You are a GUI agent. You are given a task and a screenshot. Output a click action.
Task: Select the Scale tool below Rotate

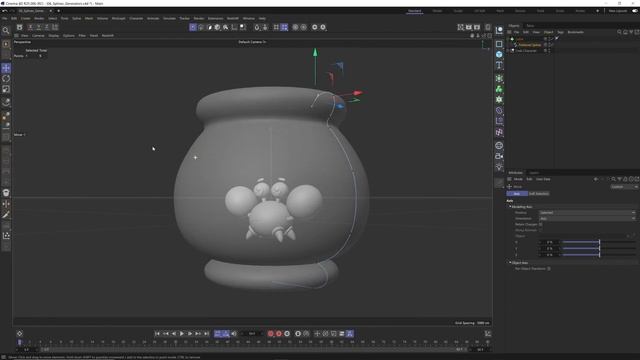point(6,89)
